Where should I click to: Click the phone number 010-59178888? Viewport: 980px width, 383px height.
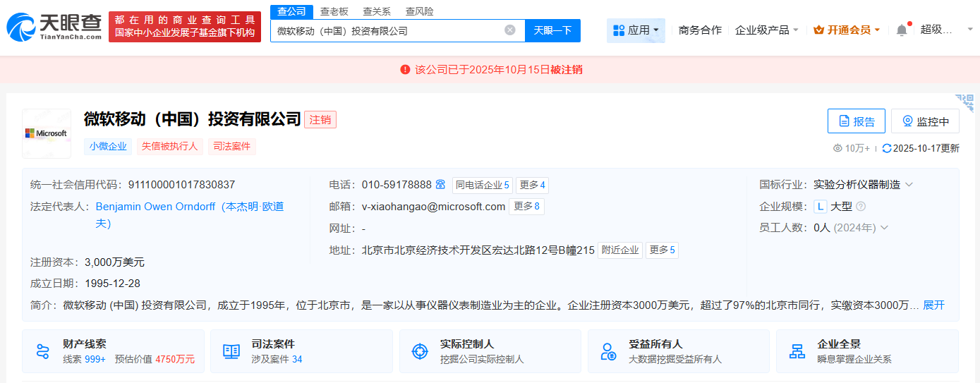[x=397, y=185]
